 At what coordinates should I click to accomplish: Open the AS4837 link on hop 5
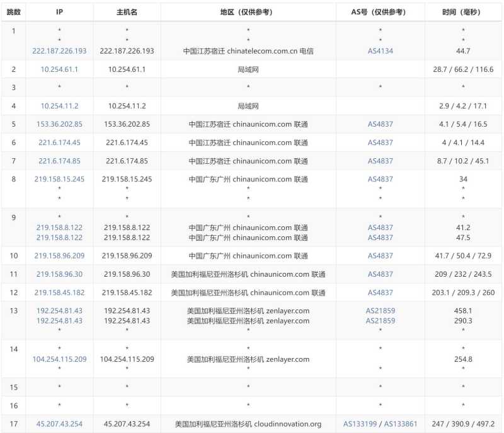pos(380,124)
